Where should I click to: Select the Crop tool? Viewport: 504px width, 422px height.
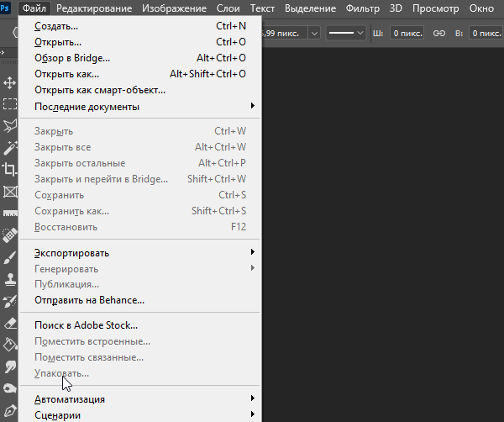[9, 169]
